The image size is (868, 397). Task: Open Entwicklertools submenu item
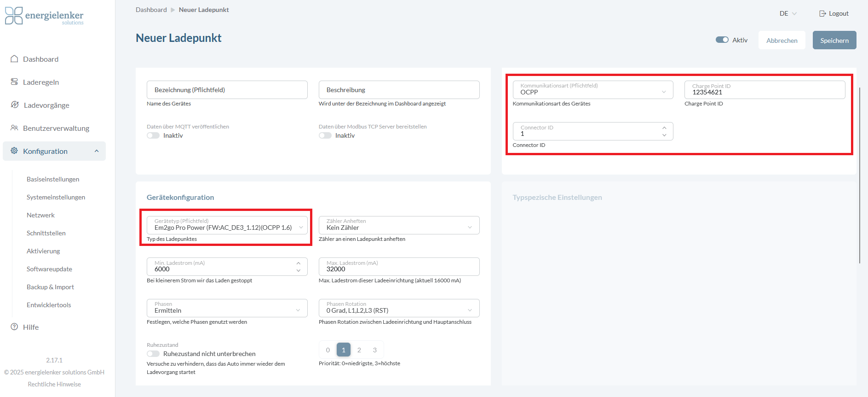tap(49, 305)
